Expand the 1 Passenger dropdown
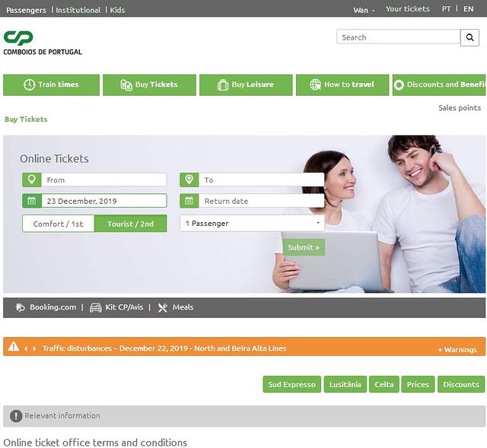This screenshot has height=448, width=487. pyautogui.click(x=252, y=224)
